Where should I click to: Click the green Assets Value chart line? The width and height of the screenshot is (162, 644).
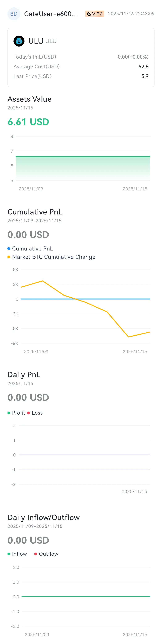pyautogui.click(x=83, y=157)
